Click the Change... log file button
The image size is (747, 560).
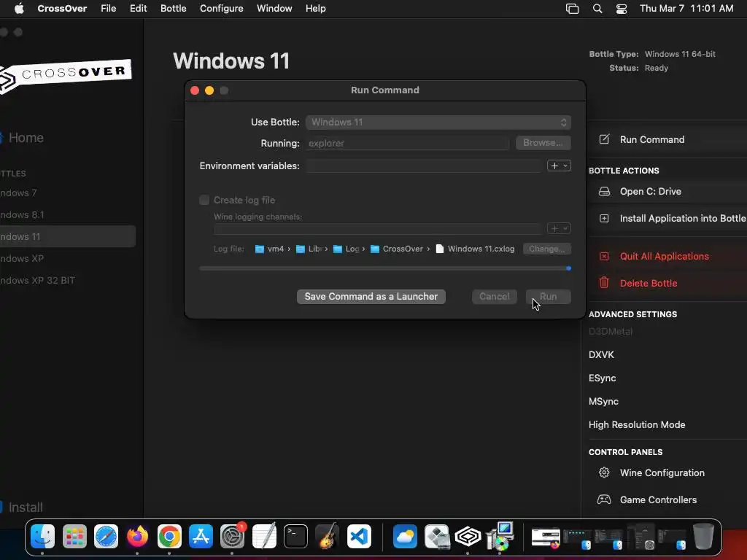[x=547, y=249]
